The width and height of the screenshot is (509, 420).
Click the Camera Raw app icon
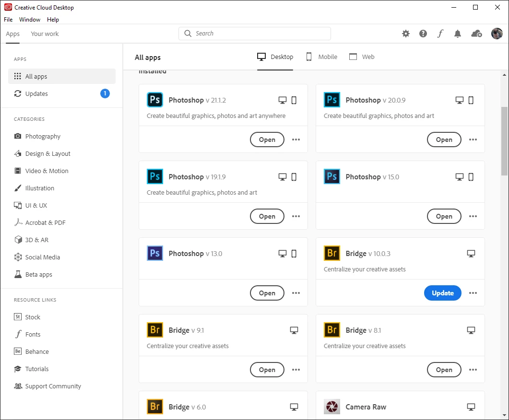[x=332, y=407]
